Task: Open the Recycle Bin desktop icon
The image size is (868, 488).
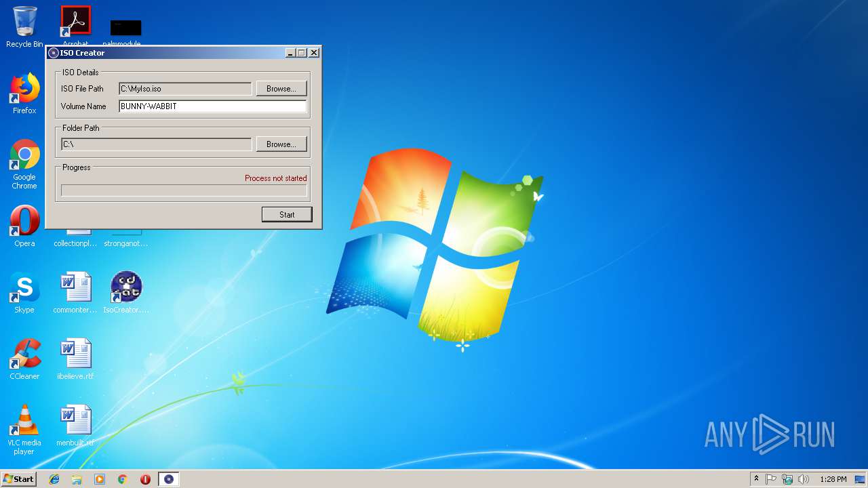Action: point(24,27)
